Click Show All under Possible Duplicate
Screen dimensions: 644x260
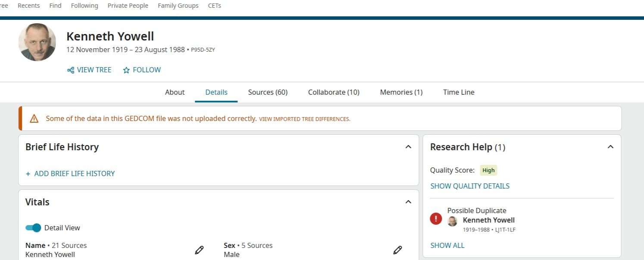point(447,245)
